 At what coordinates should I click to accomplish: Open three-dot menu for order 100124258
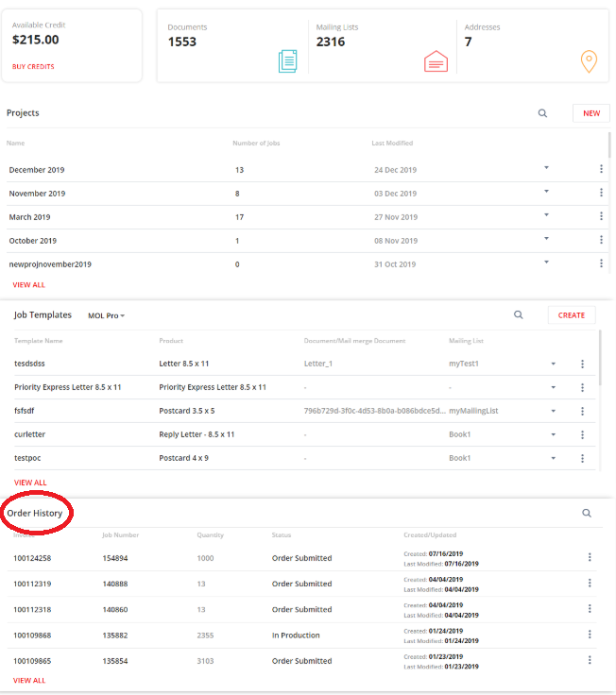[590, 558]
